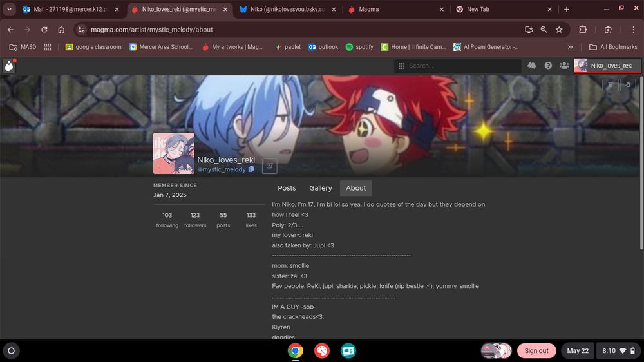Open the padlet bookmark
This screenshot has width=644, height=362.
pyautogui.click(x=288, y=47)
